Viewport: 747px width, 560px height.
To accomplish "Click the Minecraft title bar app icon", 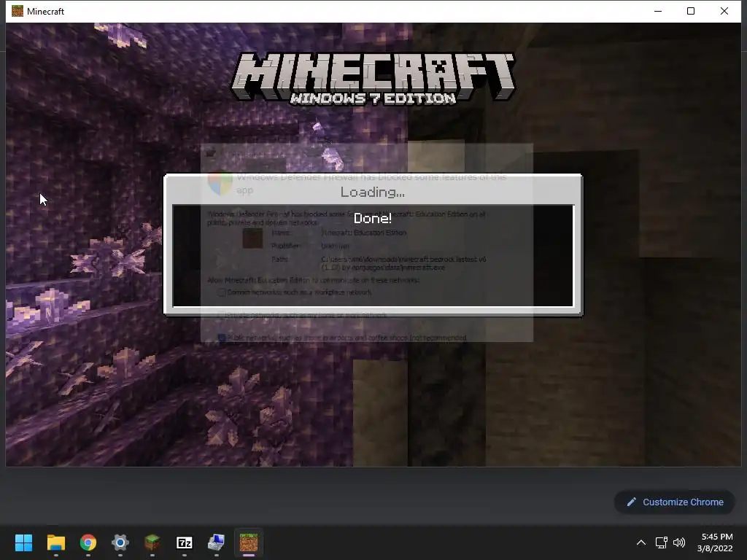I will point(18,11).
